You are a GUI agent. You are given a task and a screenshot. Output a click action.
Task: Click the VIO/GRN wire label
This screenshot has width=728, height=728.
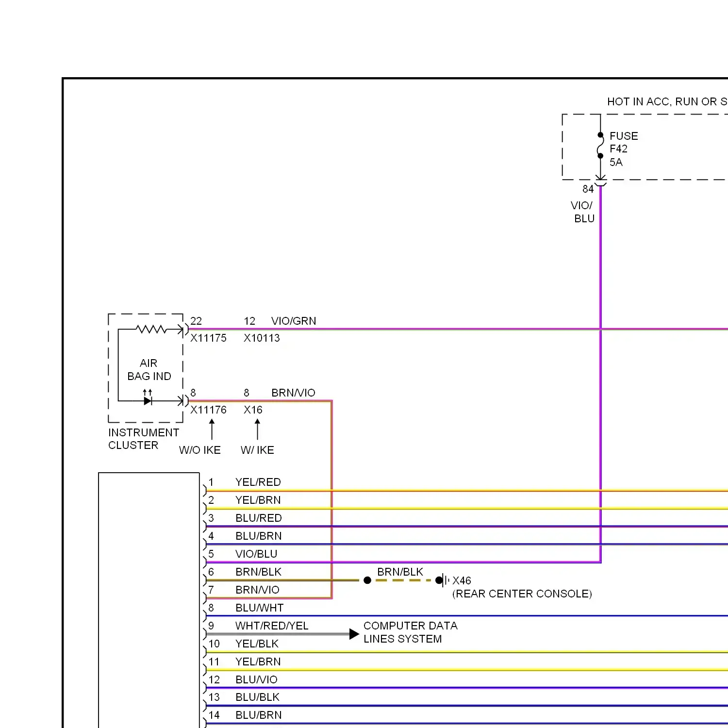click(294, 321)
